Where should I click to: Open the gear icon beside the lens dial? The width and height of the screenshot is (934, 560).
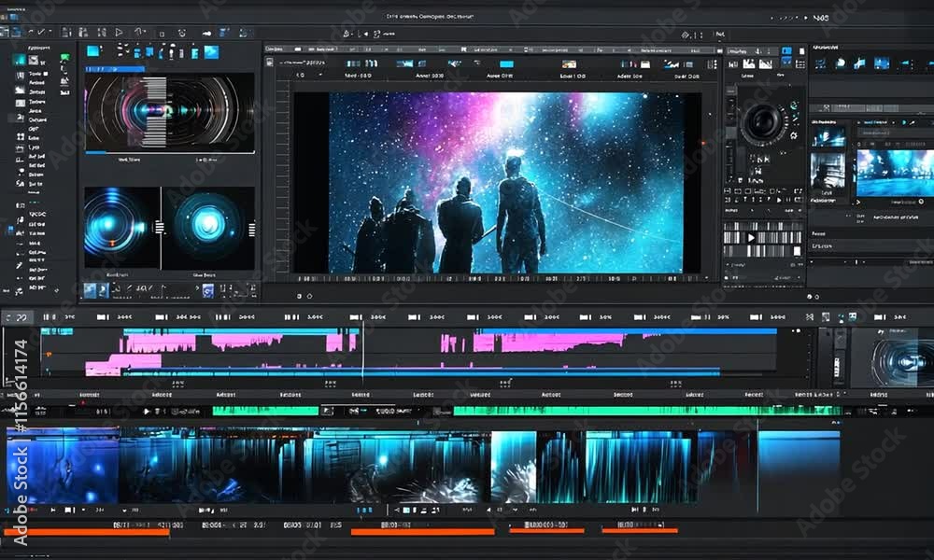tap(793, 135)
